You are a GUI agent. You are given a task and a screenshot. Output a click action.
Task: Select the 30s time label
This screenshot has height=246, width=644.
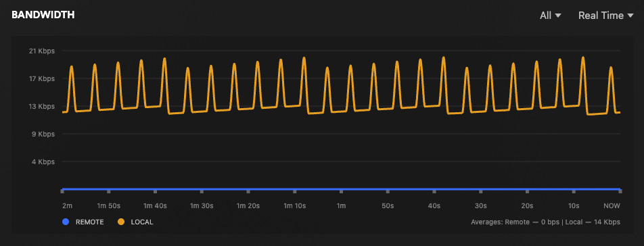point(480,205)
